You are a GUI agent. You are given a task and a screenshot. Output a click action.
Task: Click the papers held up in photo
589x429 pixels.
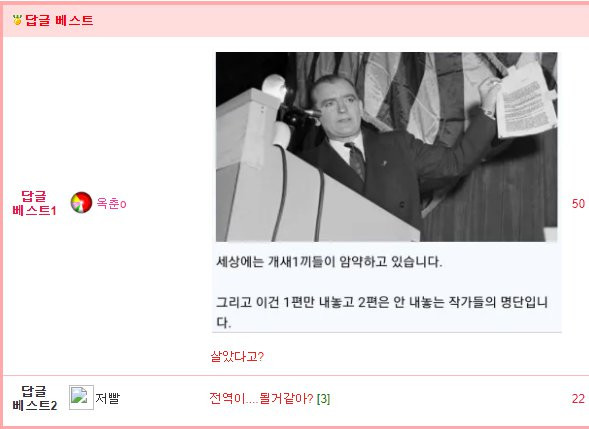coord(526,100)
